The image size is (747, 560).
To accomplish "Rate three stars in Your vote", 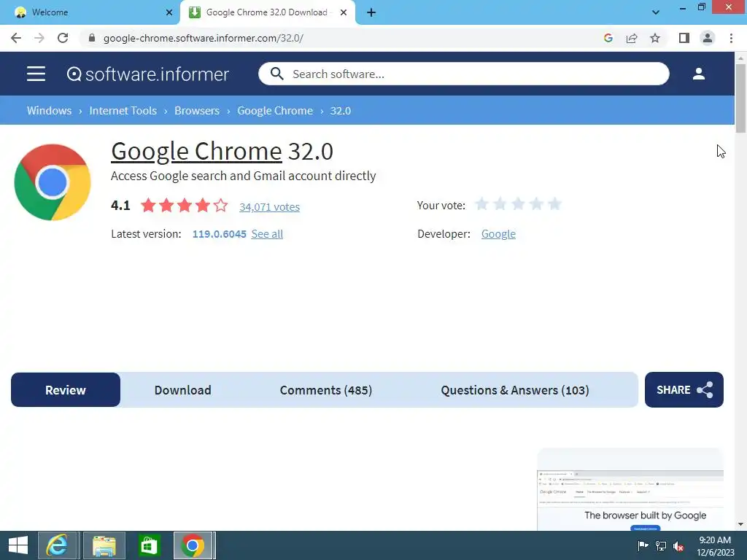I will [518, 204].
